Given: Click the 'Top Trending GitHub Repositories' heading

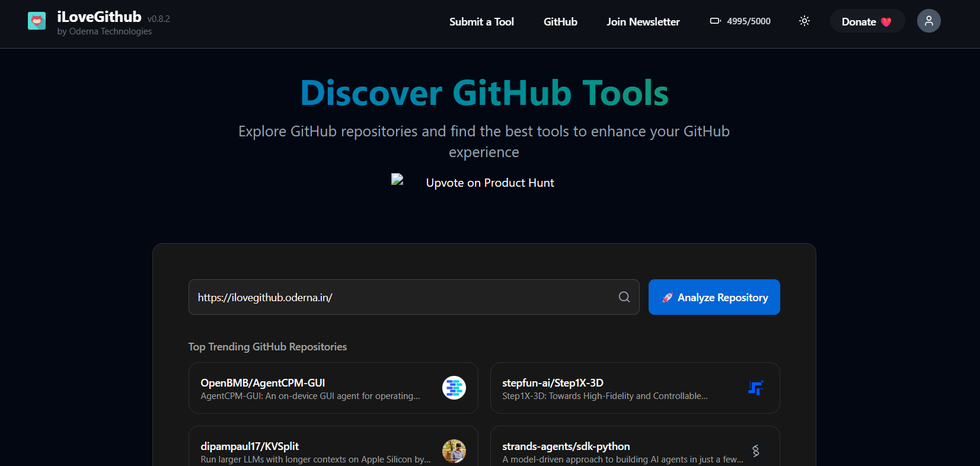Looking at the screenshot, I should (267, 347).
